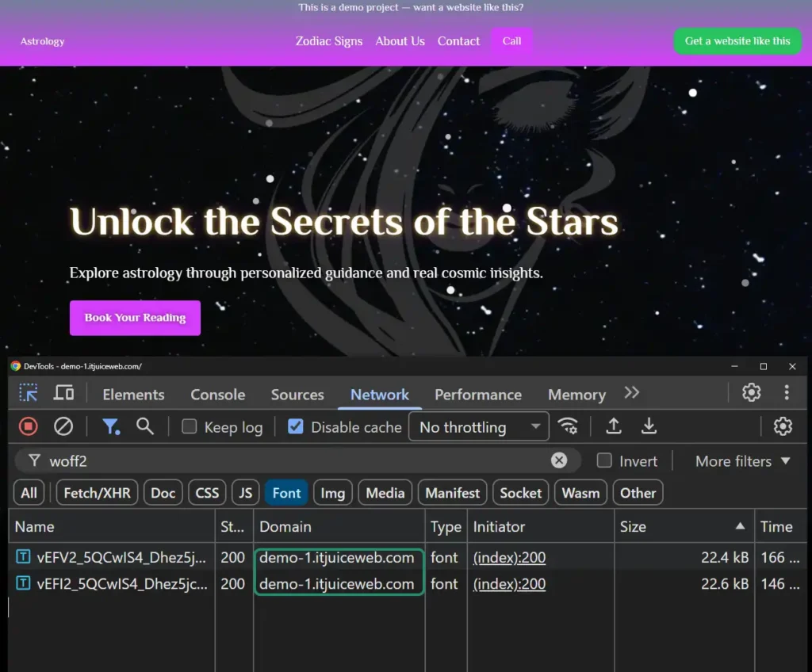This screenshot has height=672, width=812.
Task: Filter by Manifest requests
Action: point(453,493)
